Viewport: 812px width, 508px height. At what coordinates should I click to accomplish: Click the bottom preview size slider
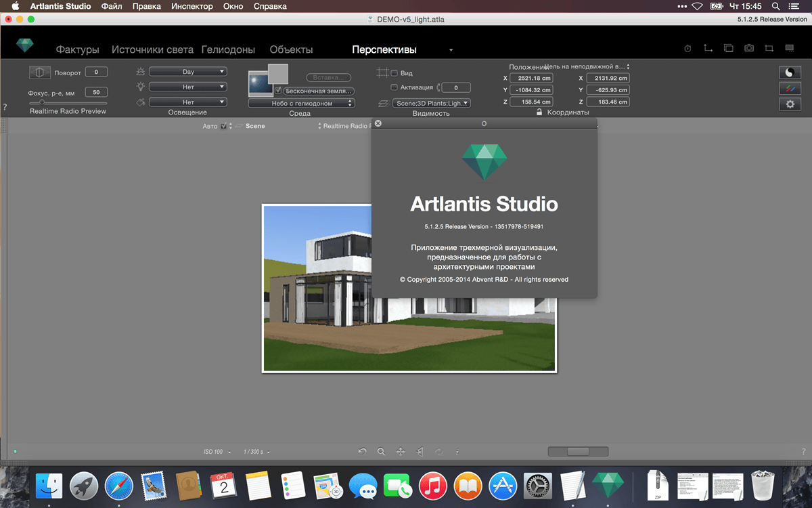[578, 452]
